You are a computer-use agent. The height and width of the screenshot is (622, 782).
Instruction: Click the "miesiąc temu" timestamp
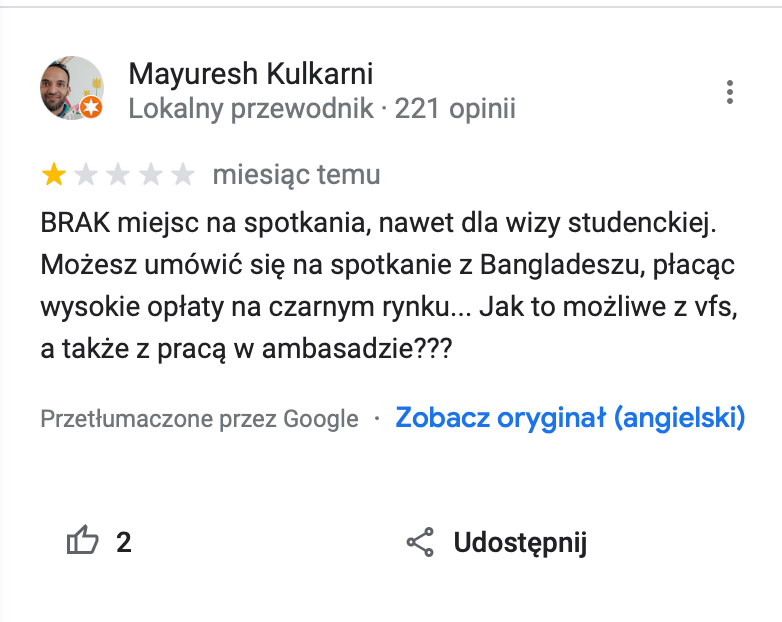(x=296, y=176)
